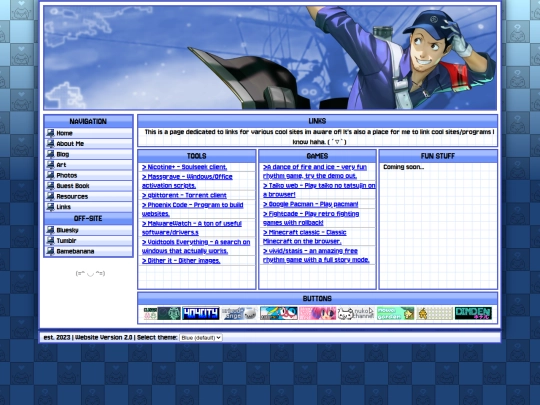Click the computer icon beside Blog
The height and width of the screenshot is (405, 540).
pos(50,154)
